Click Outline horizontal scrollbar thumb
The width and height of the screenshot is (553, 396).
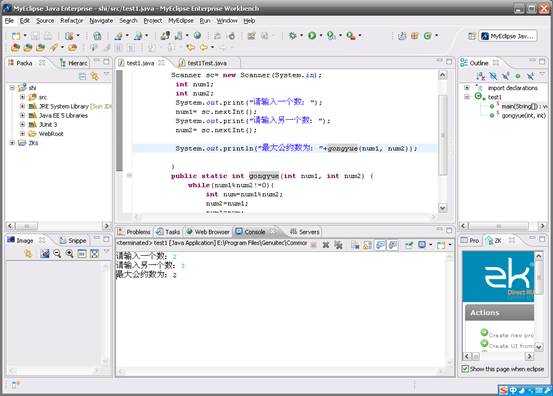[499, 226]
